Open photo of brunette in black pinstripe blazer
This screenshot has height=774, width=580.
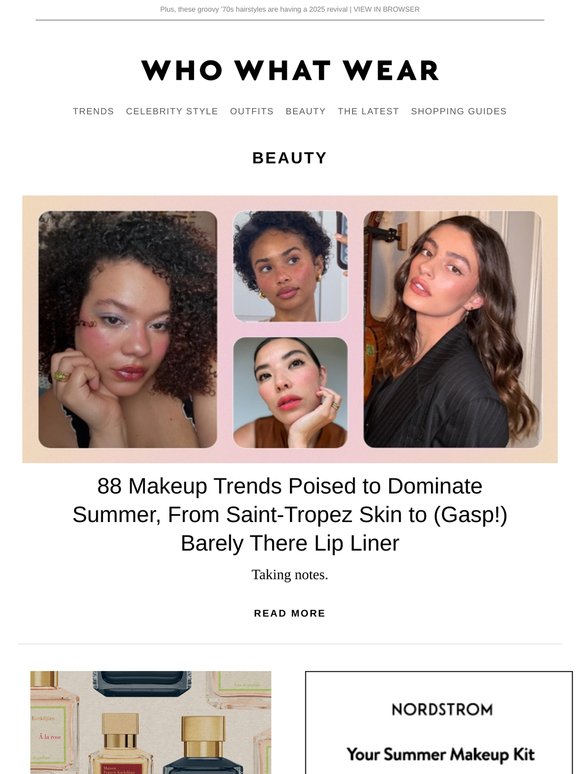coord(453,330)
